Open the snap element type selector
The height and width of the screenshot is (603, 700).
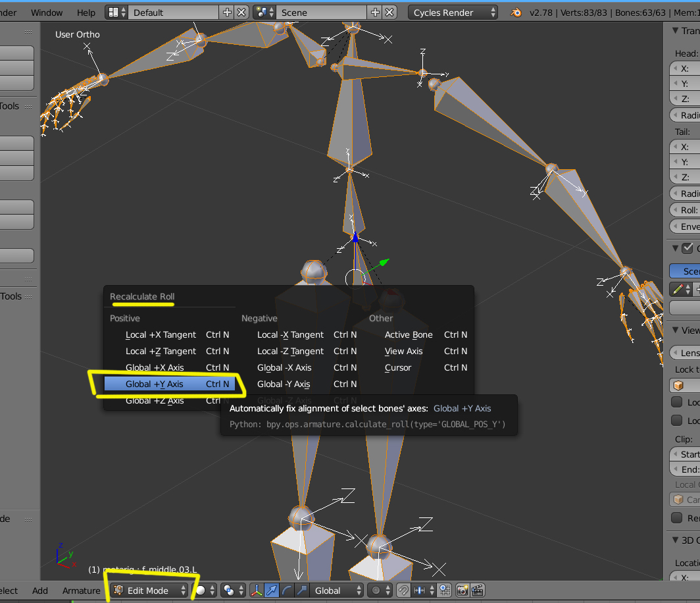(x=424, y=590)
